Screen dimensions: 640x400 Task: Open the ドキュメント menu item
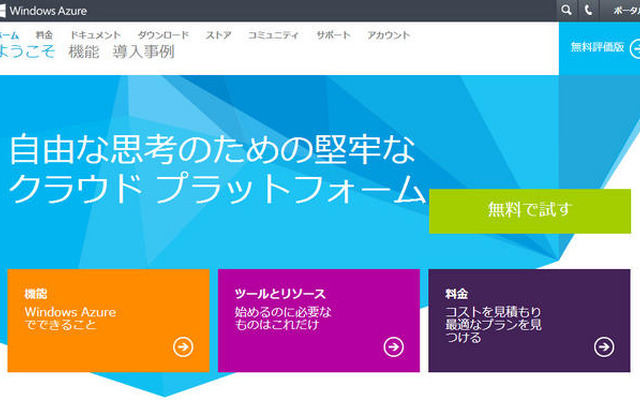96,35
